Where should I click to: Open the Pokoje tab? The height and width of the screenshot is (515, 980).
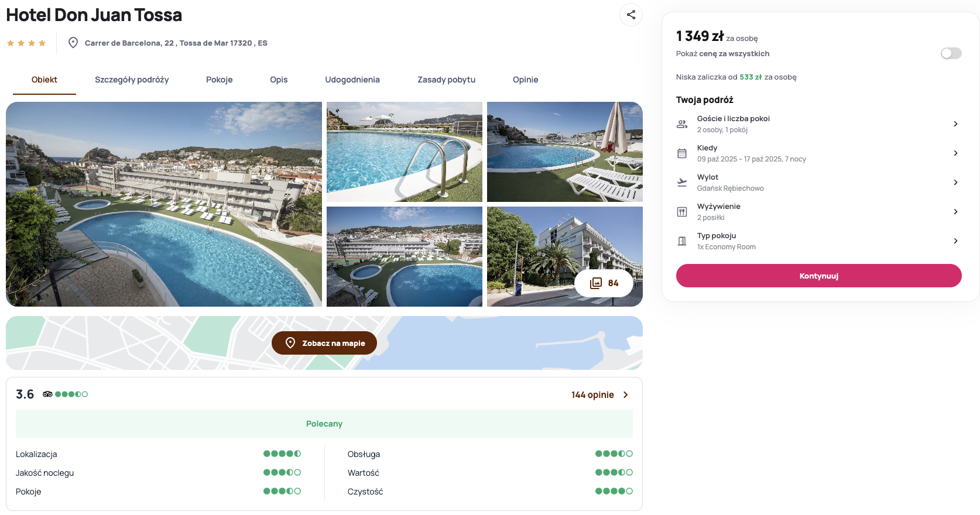pos(220,80)
